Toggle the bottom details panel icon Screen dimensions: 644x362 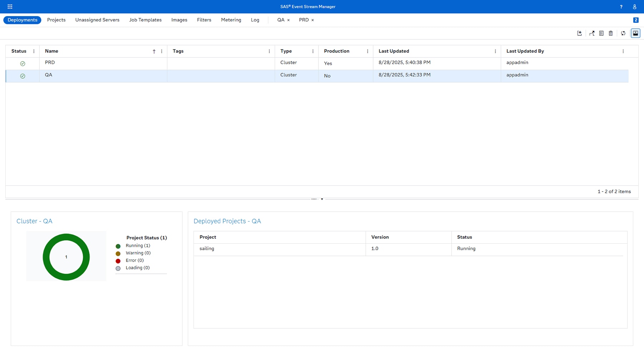[635, 33]
